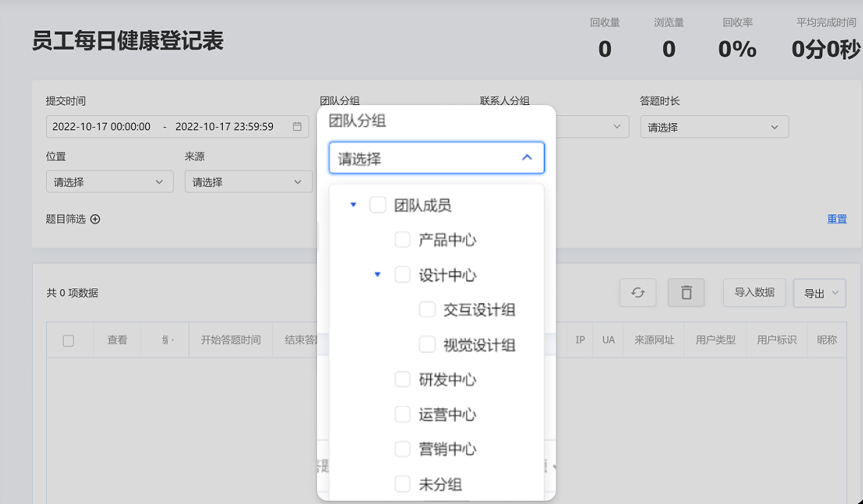This screenshot has height=504, width=863.
Task: Collapse the 团队成员 tree arrow
Action: [353, 205]
